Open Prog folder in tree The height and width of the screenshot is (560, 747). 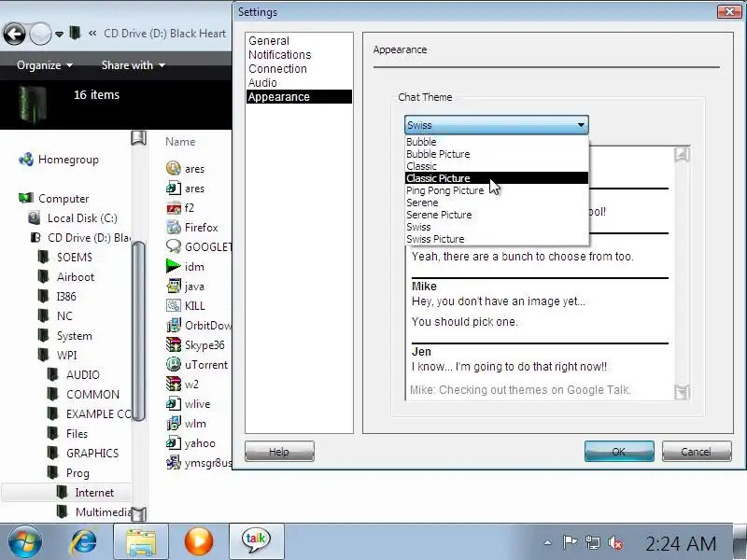(x=78, y=473)
